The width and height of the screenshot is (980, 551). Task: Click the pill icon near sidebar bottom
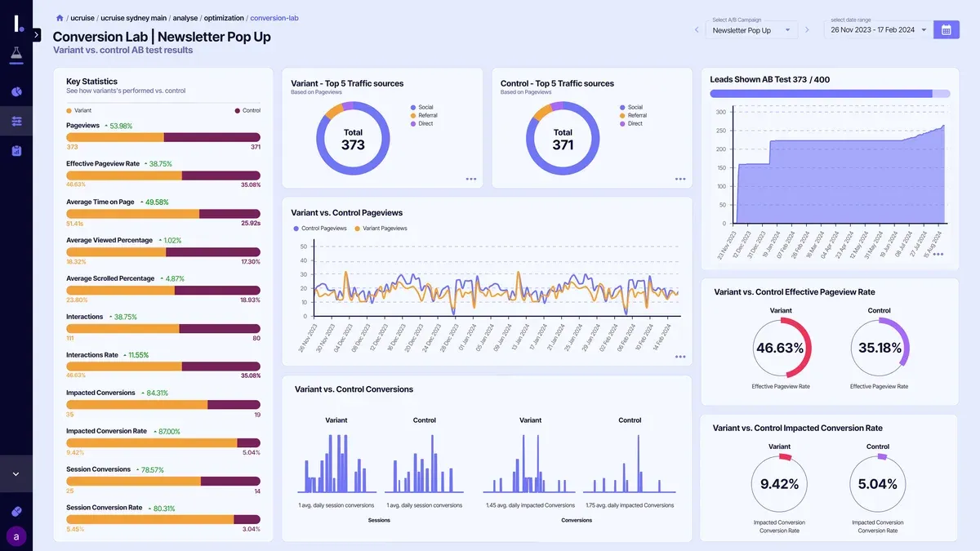16,511
